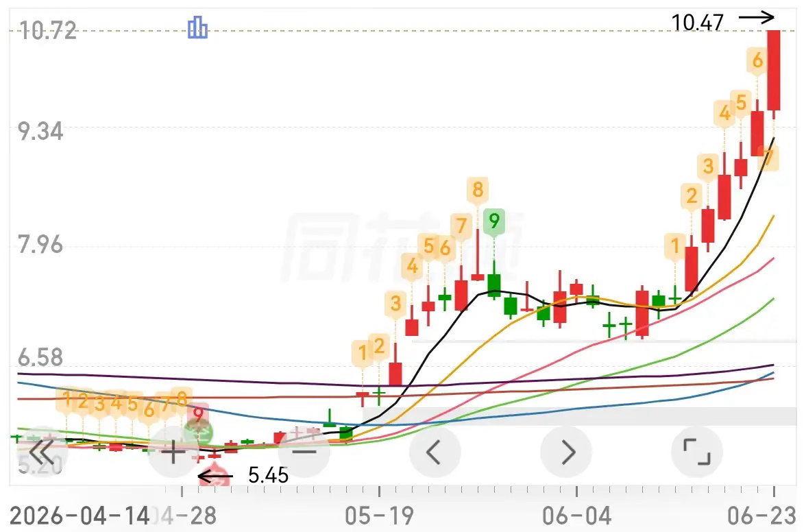Select the red 9 sequence marker
This screenshot has height=532, width=806.
tap(198, 414)
